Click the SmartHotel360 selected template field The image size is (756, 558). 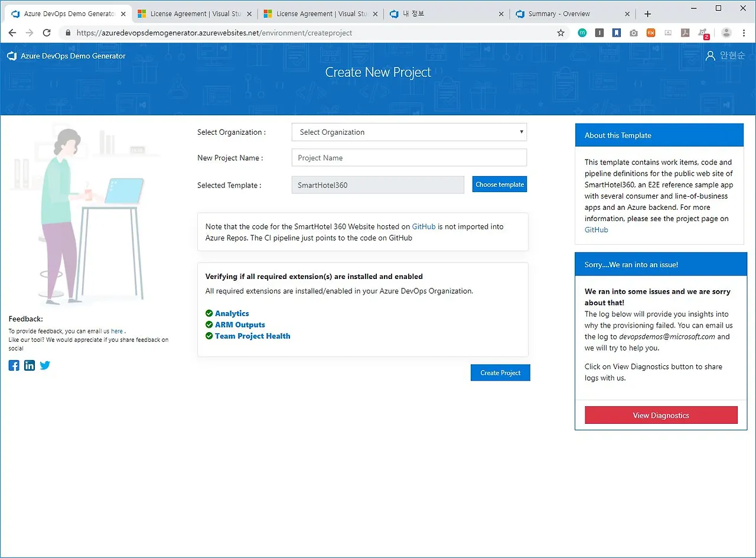tap(378, 185)
